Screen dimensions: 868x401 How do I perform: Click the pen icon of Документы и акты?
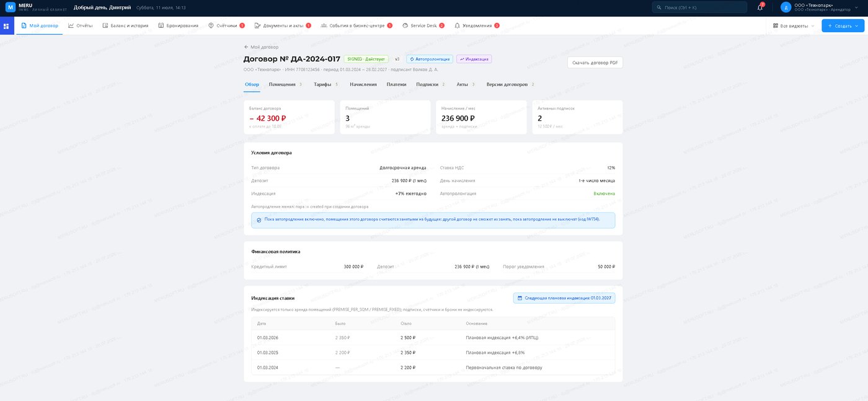pyautogui.click(x=257, y=25)
